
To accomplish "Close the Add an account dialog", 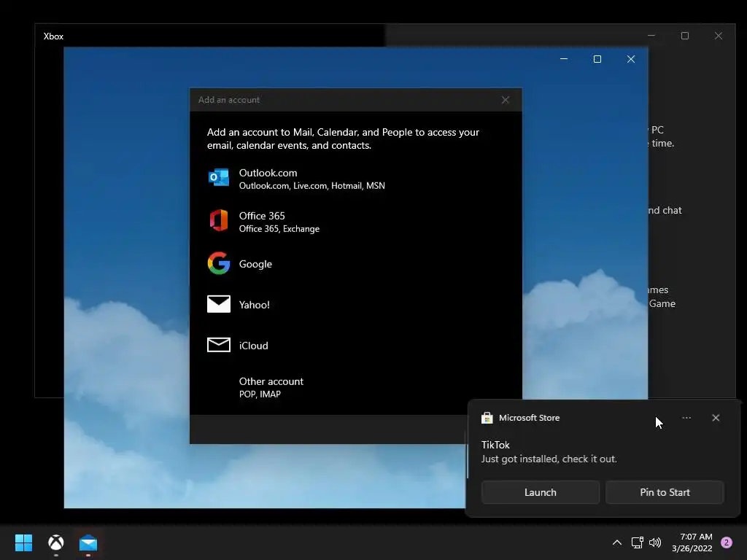I will pos(506,100).
